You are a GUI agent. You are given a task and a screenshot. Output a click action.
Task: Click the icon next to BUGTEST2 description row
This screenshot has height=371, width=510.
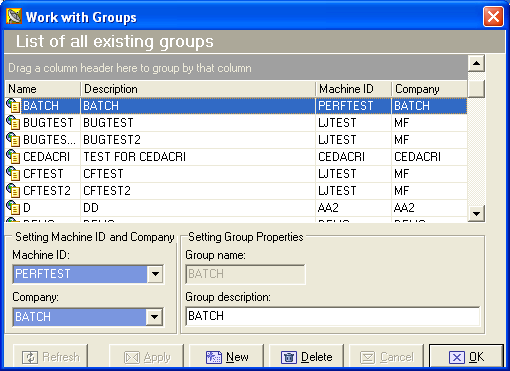13,140
